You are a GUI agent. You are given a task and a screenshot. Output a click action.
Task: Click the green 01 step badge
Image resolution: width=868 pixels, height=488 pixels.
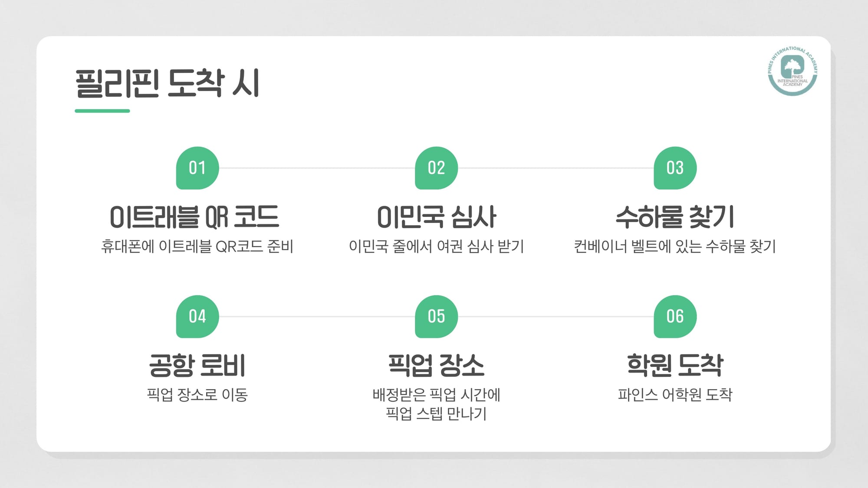(197, 168)
